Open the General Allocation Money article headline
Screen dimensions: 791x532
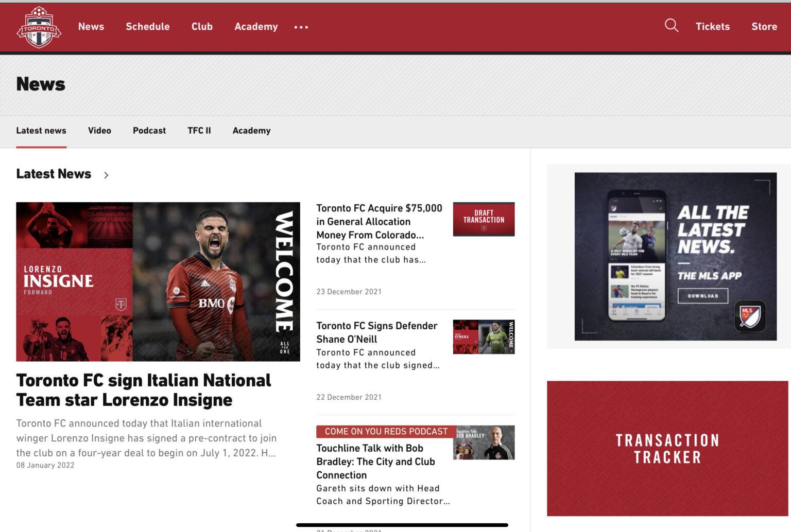click(x=380, y=221)
